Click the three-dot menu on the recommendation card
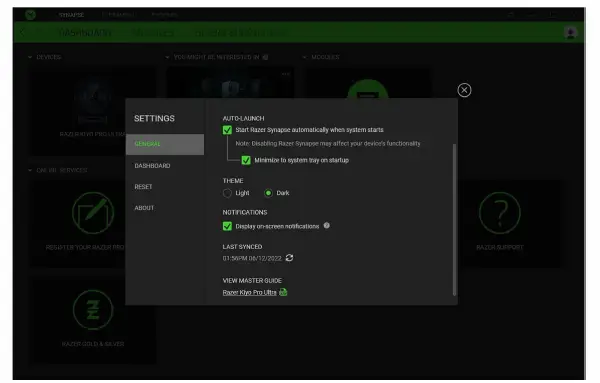600x383 pixels. point(285,74)
